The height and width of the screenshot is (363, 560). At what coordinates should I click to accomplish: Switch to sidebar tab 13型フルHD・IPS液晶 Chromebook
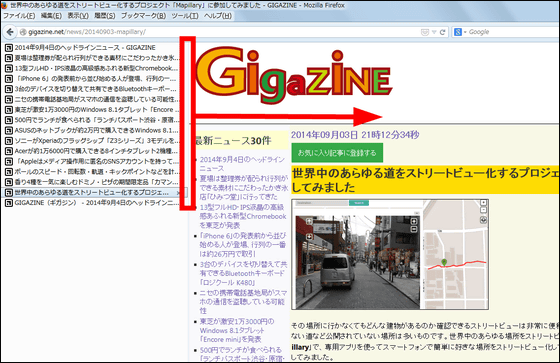(x=92, y=68)
